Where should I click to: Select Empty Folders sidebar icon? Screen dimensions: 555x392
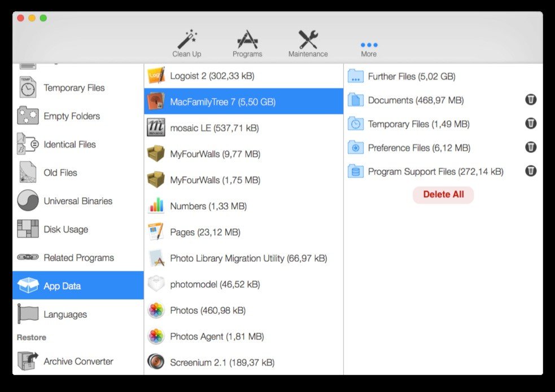pyautogui.click(x=28, y=116)
